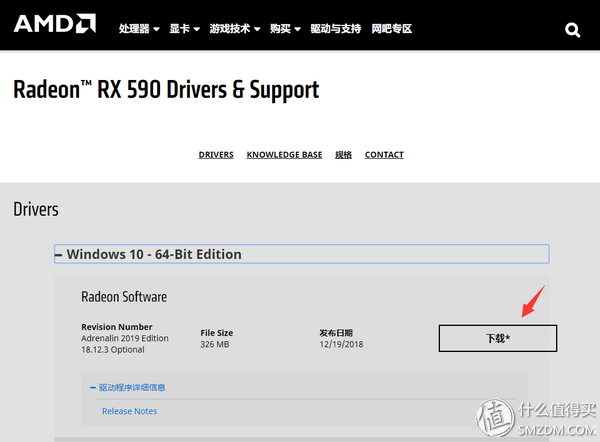The height and width of the screenshot is (442, 600).
Task: Select the 12/19/2018 release date
Action: [x=341, y=344]
